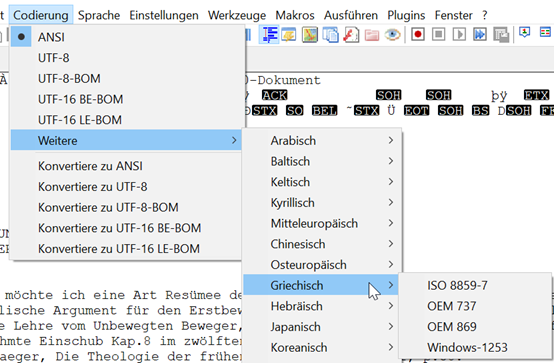Open the ? help menu
The image size is (554, 363).
click(x=484, y=15)
